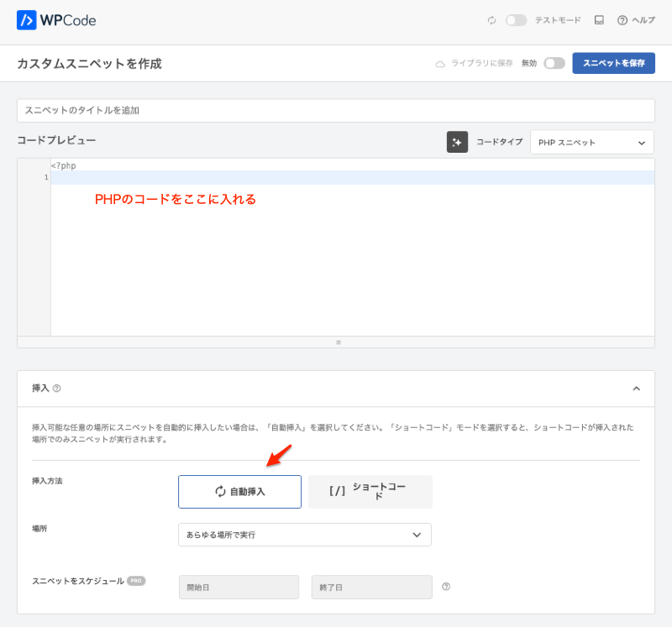Click the ライブラリに保存 link

pyautogui.click(x=481, y=64)
